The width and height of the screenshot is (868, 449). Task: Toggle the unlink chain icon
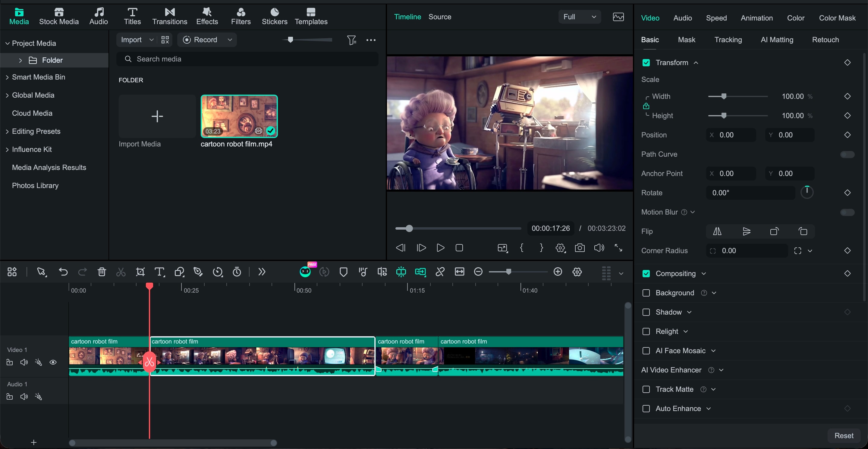tap(440, 272)
